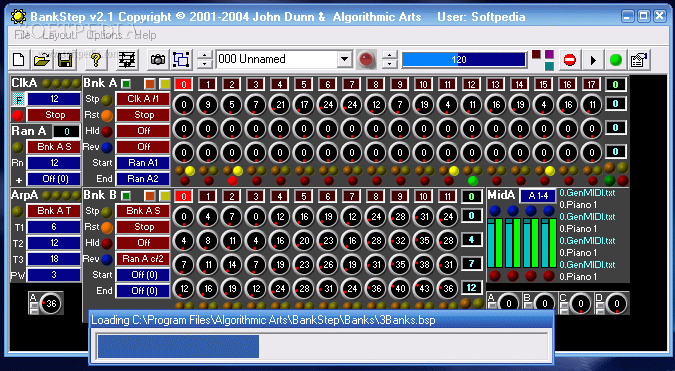Screen dimensions: 675x371
Task: Pick the purple color swatch in the toolbar
Action: coord(549,54)
